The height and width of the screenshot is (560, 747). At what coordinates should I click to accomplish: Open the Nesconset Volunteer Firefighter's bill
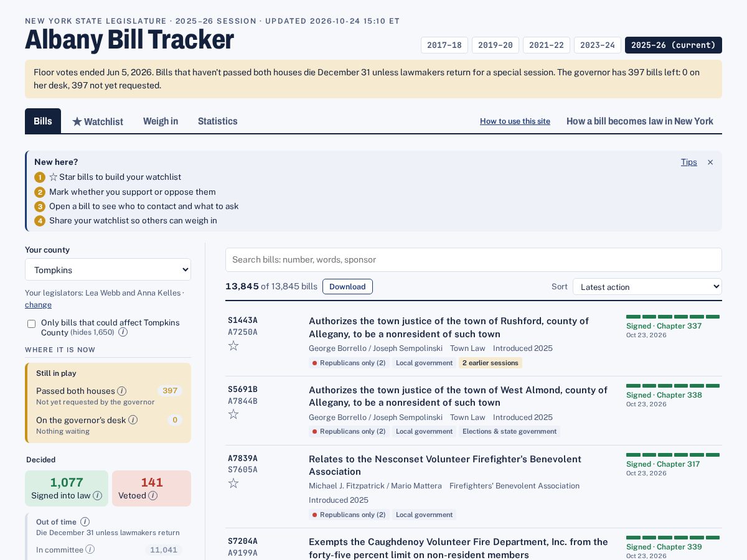tap(445, 465)
